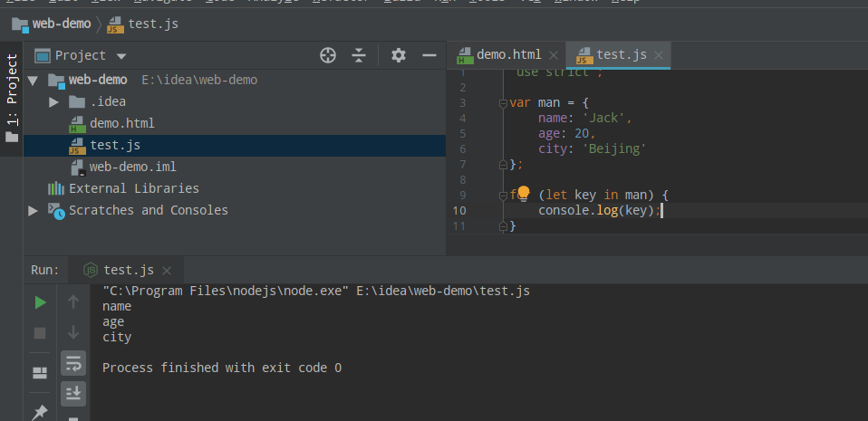Click 'age' output line in console

pyautogui.click(x=113, y=321)
